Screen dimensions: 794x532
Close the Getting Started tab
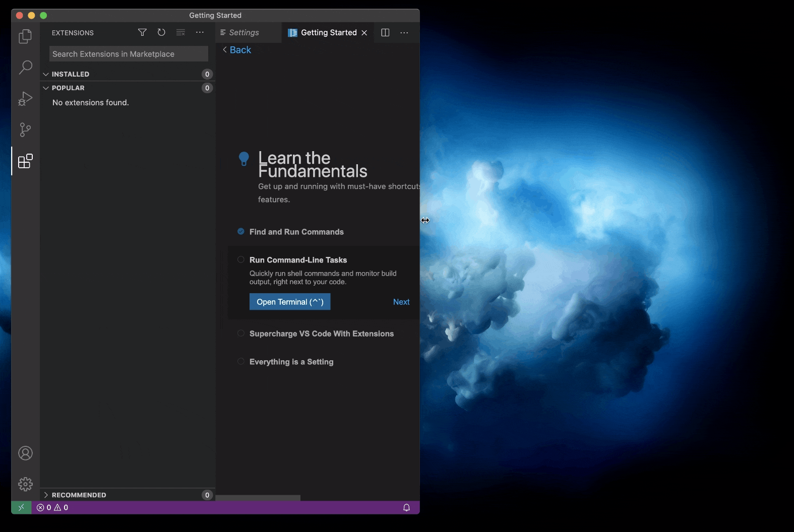(364, 33)
